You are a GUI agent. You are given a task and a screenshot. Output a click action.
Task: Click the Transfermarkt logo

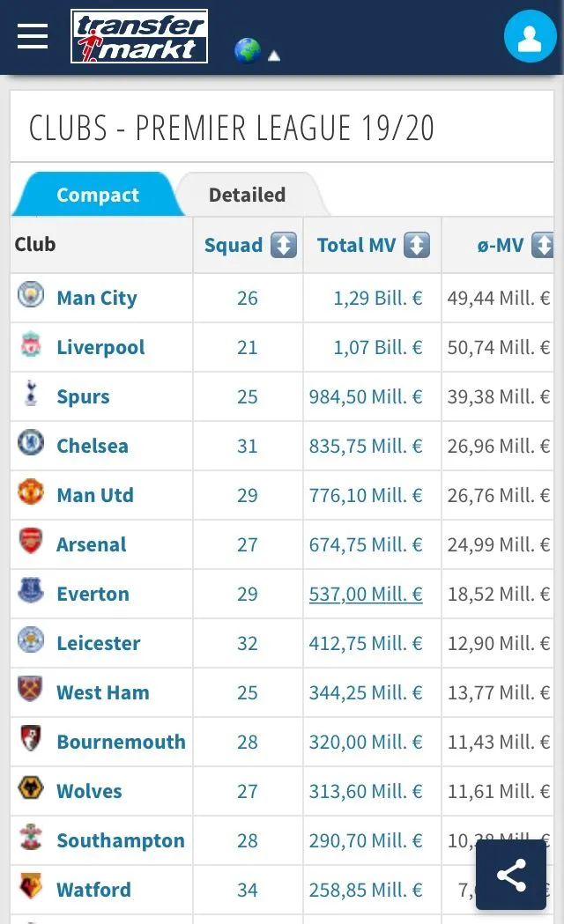click(x=139, y=37)
